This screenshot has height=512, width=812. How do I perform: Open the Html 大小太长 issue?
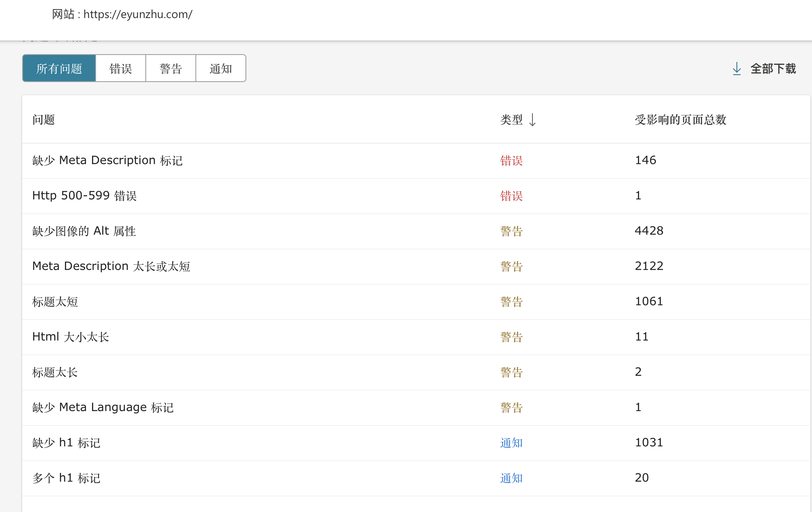(71, 337)
